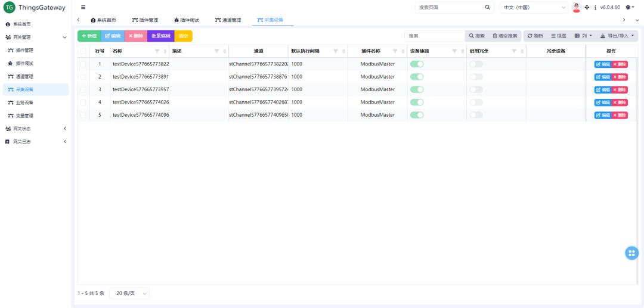Open the 中文(中国) language dropdown

tap(534, 8)
